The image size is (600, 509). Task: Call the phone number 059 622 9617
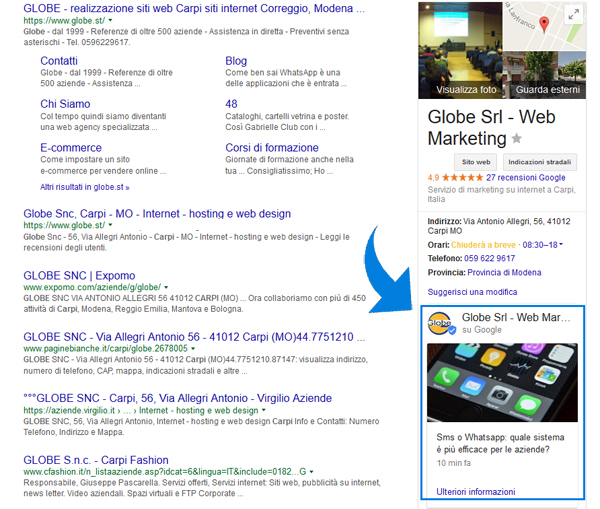(x=489, y=258)
